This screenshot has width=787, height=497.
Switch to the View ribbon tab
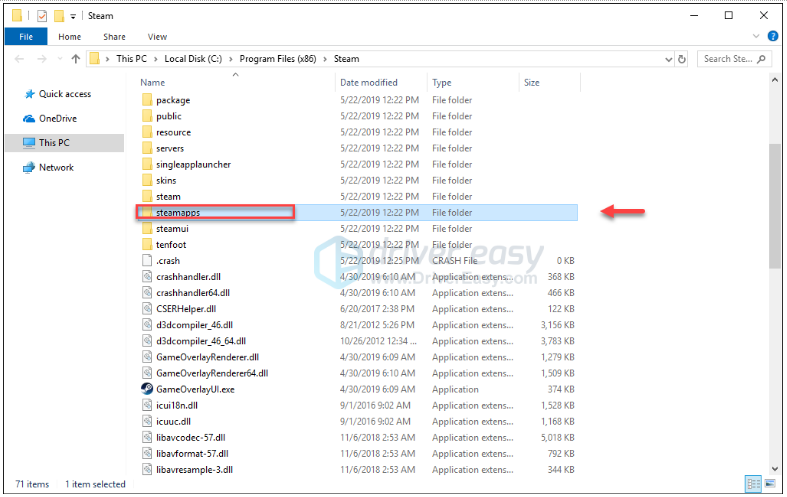pos(157,37)
